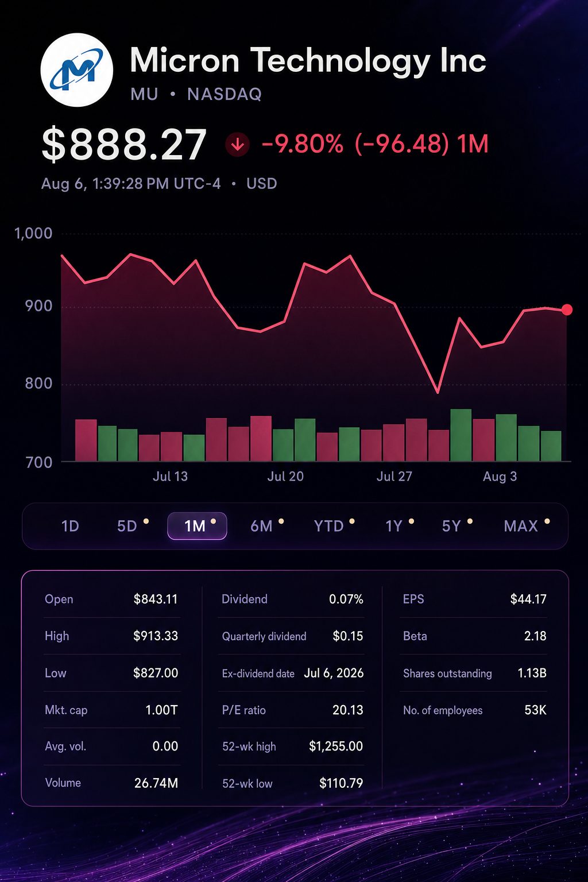The image size is (588, 882).
Task: Click the 900 y-axis label
Action: [x=38, y=306]
